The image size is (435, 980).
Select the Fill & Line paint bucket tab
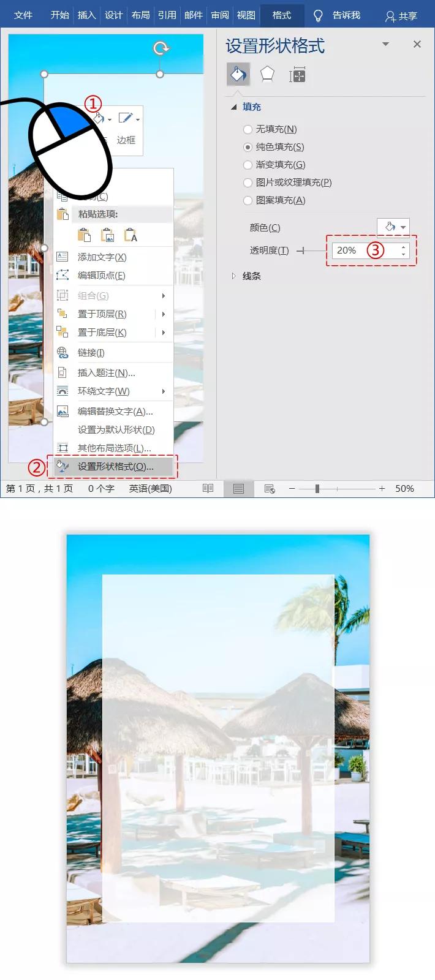point(238,75)
